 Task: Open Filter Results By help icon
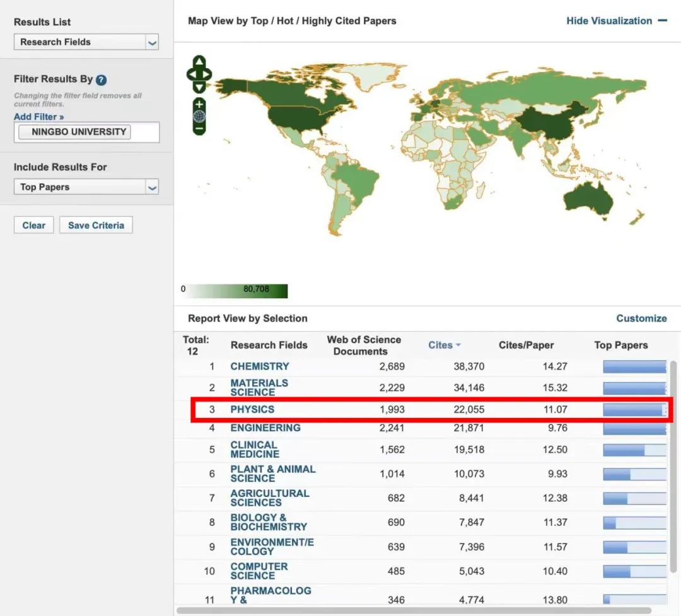(101, 80)
